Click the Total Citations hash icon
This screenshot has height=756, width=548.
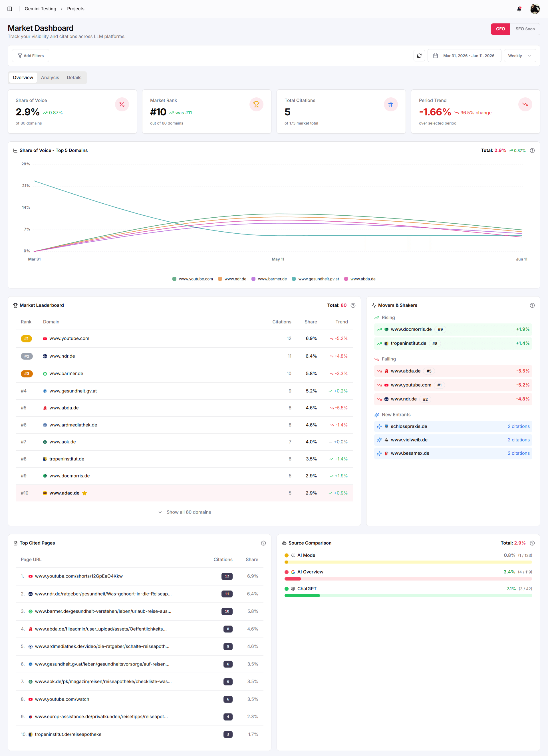coord(390,104)
